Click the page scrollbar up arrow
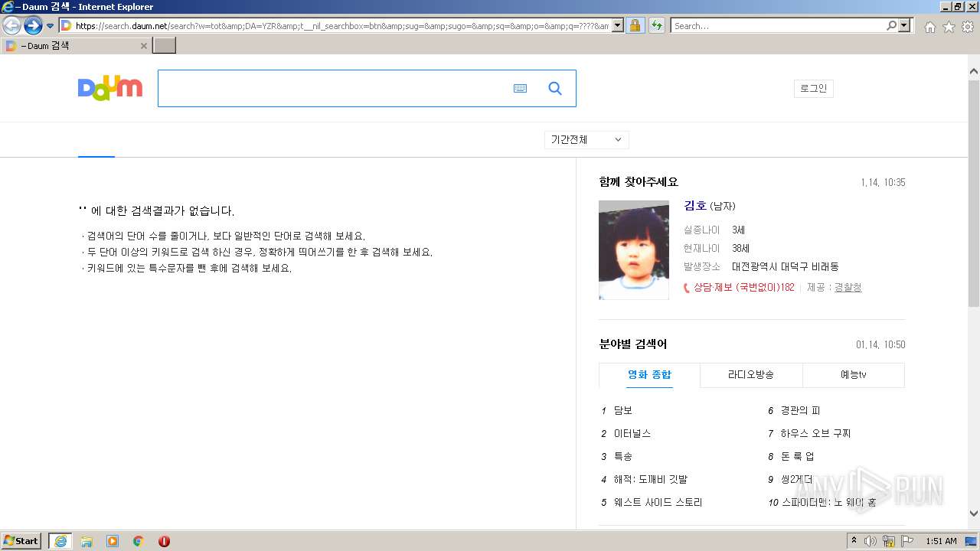 click(x=973, y=72)
